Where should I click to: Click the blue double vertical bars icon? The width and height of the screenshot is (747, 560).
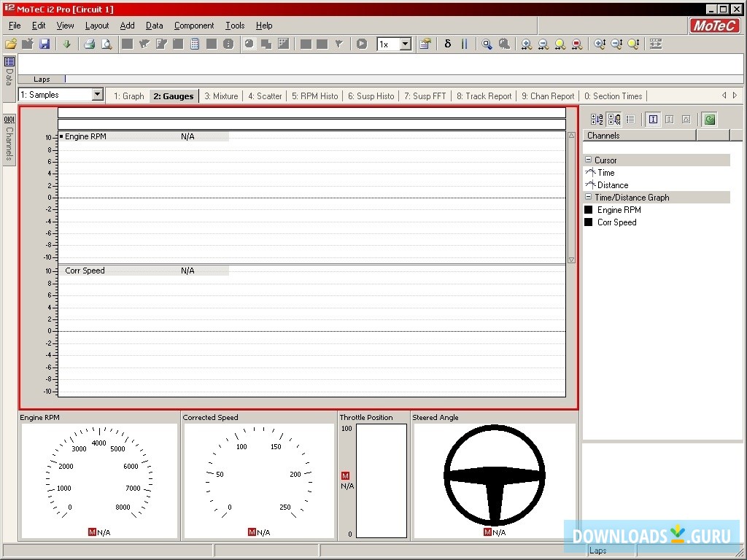[465, 44]
